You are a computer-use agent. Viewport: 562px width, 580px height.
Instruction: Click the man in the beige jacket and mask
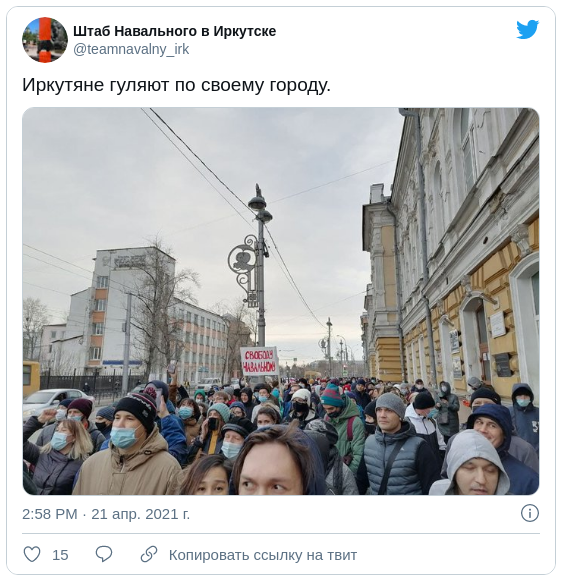[x=128, y=448]
